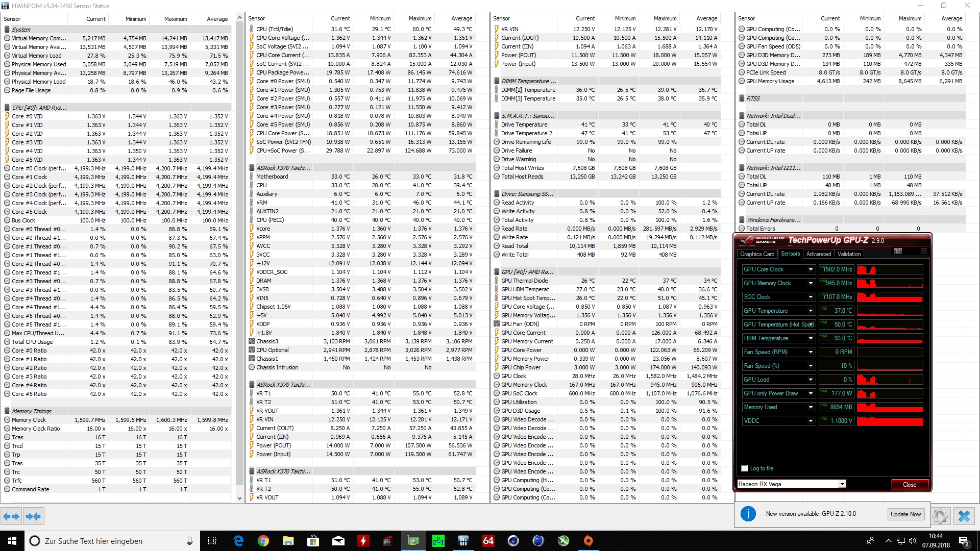Click the icon beside GPU [#0]: AMD Ra... header
Viewport: 980px width, 551px height.
click(x=497, y=272)
